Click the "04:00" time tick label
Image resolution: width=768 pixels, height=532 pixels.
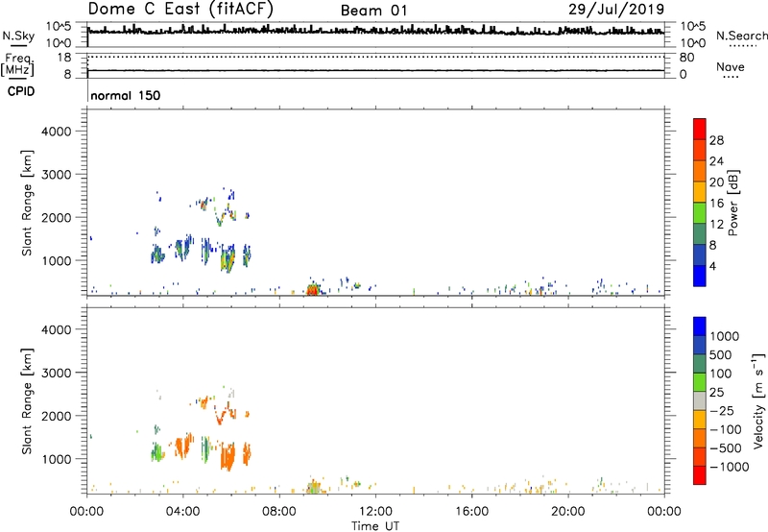coord(182,512)
